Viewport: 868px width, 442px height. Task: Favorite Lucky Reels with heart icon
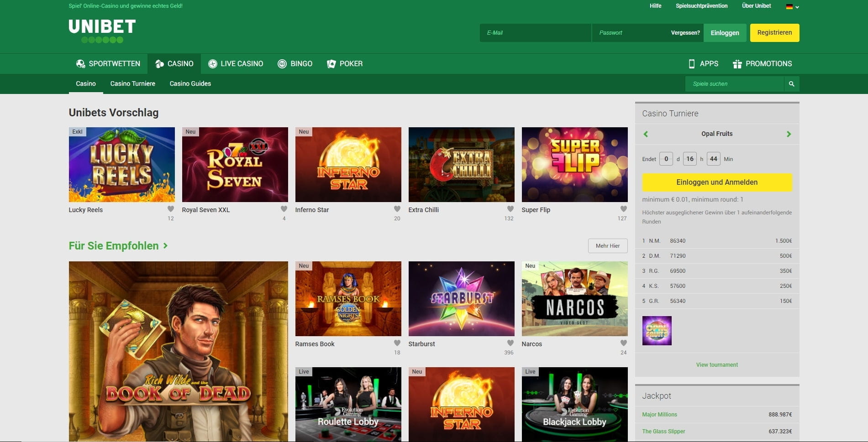pos(171,209)
